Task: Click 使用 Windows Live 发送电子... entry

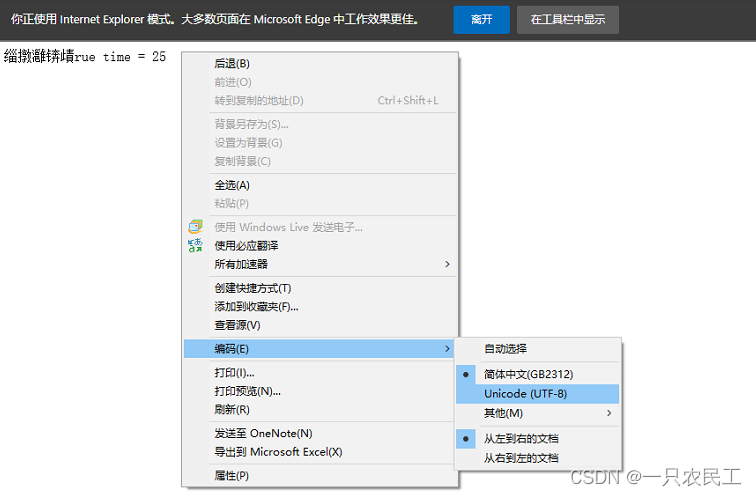Action: click(320, 227)
